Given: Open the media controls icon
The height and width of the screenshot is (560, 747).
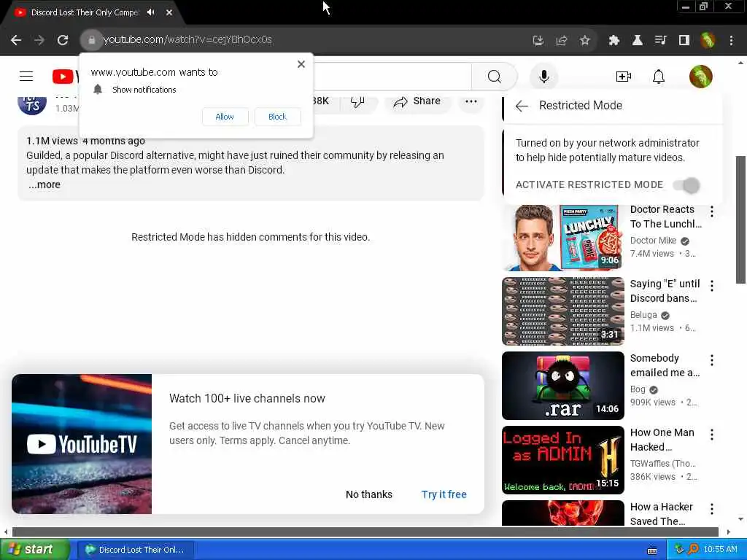Looking at the screenshot, I should pos(660,41).
